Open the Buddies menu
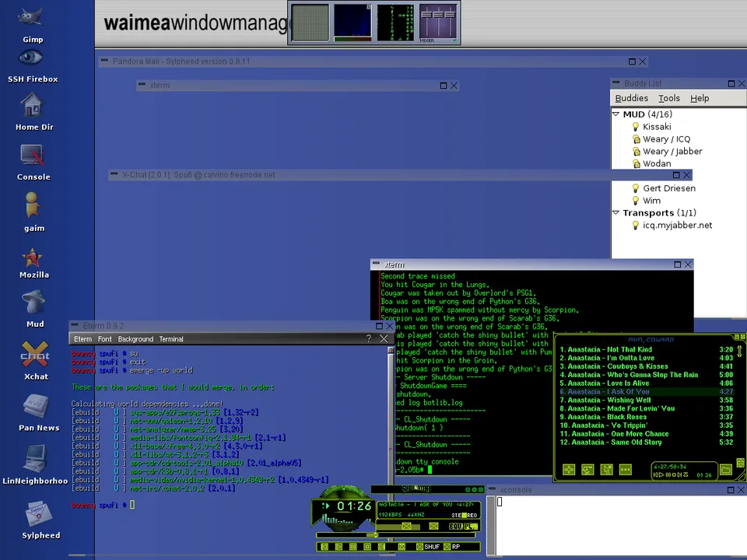Viewport: 747px width, 560px height. (x=631, y=98)
